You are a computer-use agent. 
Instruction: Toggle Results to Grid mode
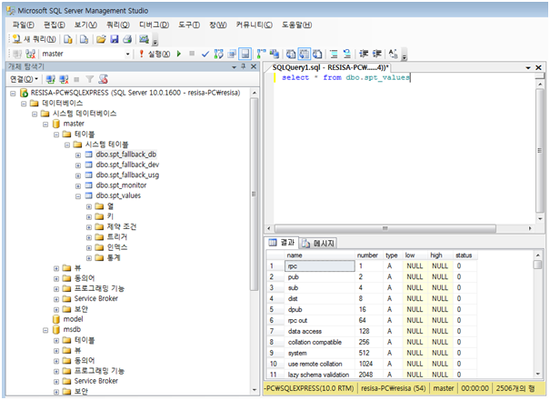click(304, 54)
